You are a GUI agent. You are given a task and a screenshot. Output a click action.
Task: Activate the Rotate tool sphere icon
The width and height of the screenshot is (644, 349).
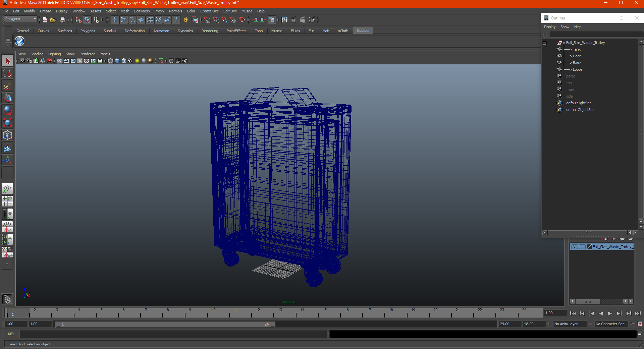7,111
